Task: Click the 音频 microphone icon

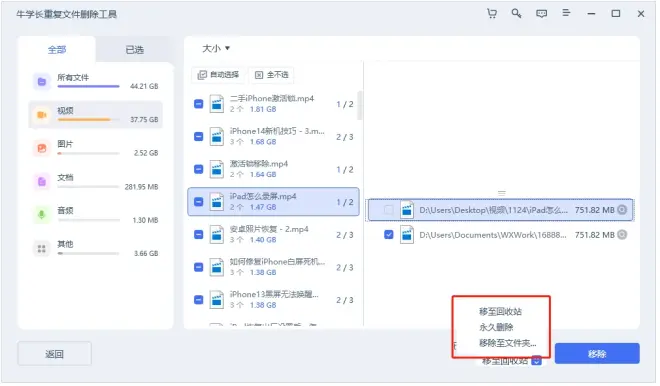Action: (42, 215)
